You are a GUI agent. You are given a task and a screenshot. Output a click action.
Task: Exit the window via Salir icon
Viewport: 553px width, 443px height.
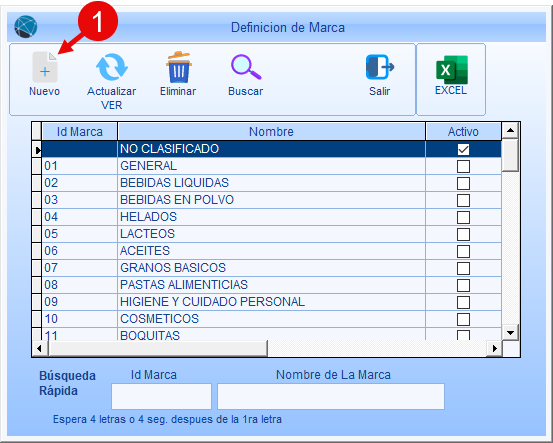(379, 67)
